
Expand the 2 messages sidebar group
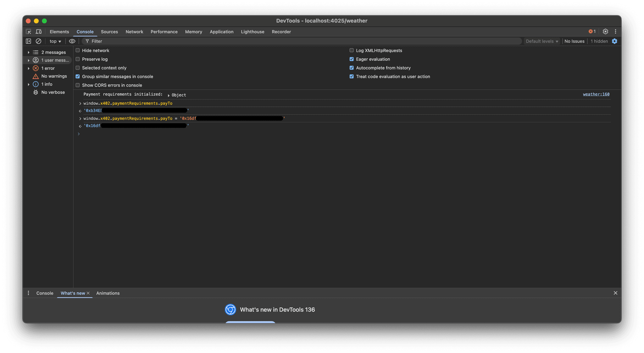(x=29, y=52)
